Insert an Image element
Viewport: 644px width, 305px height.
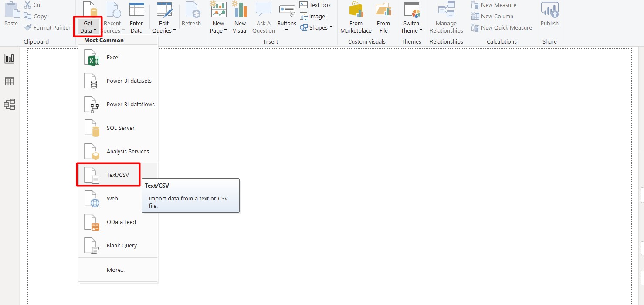coord(312,17)
